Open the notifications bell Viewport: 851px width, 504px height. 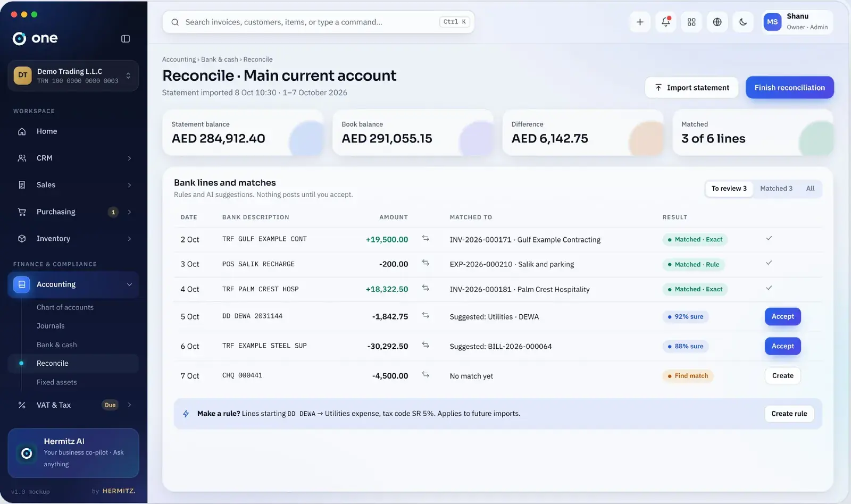coord(665,22)
